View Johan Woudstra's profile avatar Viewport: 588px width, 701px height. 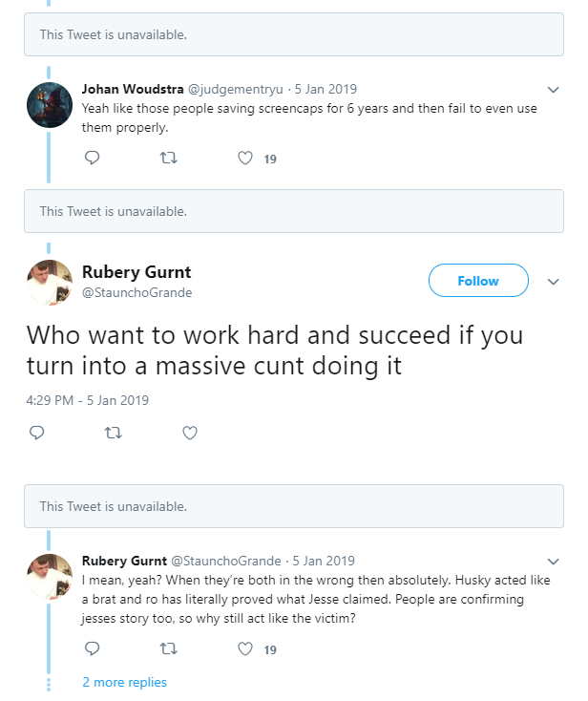coord(50,105)
